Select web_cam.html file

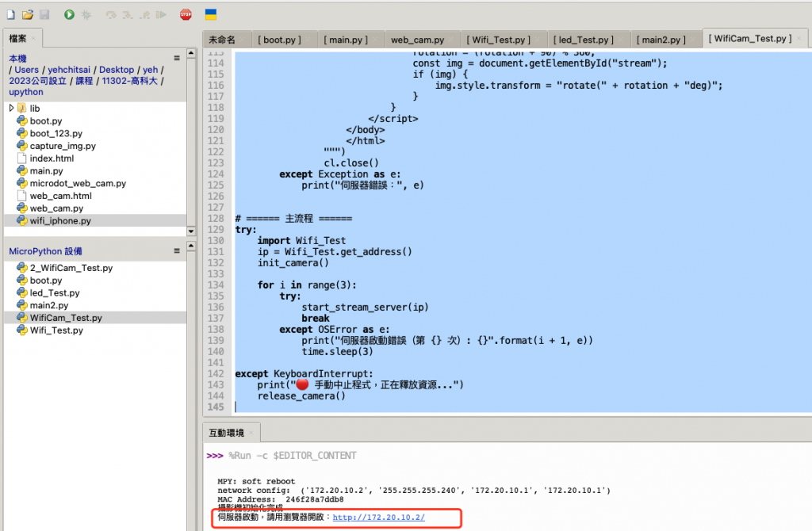(x=60, y=196)
